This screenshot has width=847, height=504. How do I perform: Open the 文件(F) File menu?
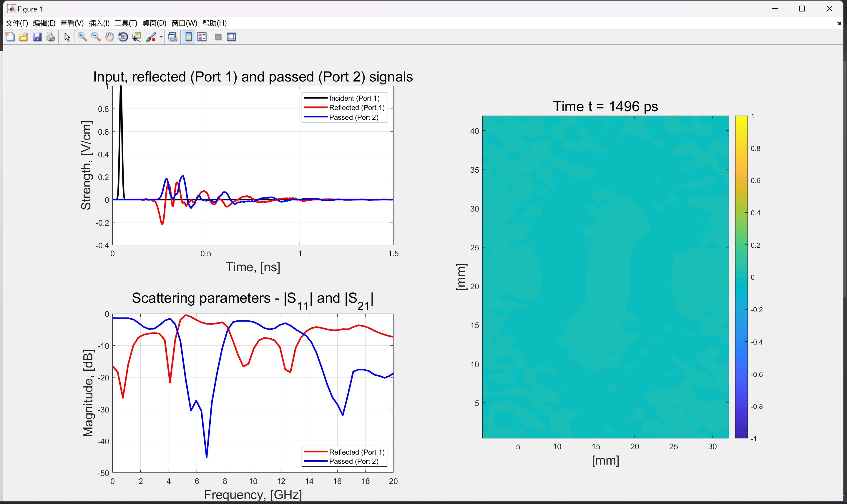point(17,23)
